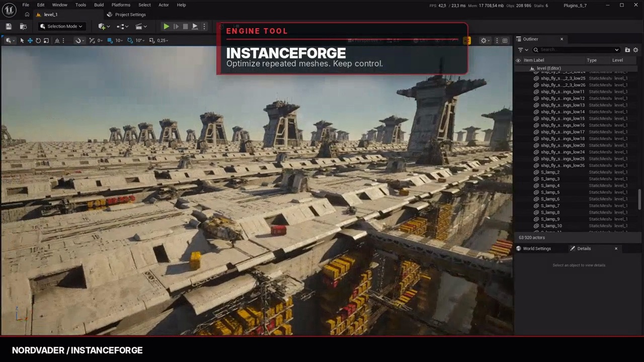Close the Details tab
This screenshot has width=644, height=362.
click(616, 248)
